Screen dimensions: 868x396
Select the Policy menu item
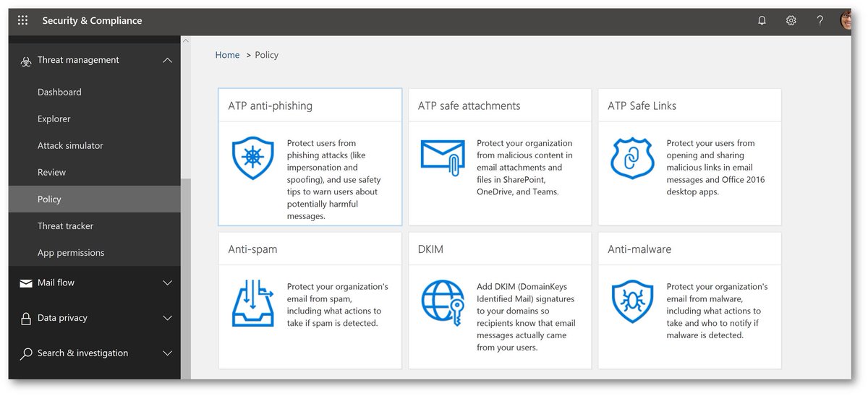[x=95, y=199]
